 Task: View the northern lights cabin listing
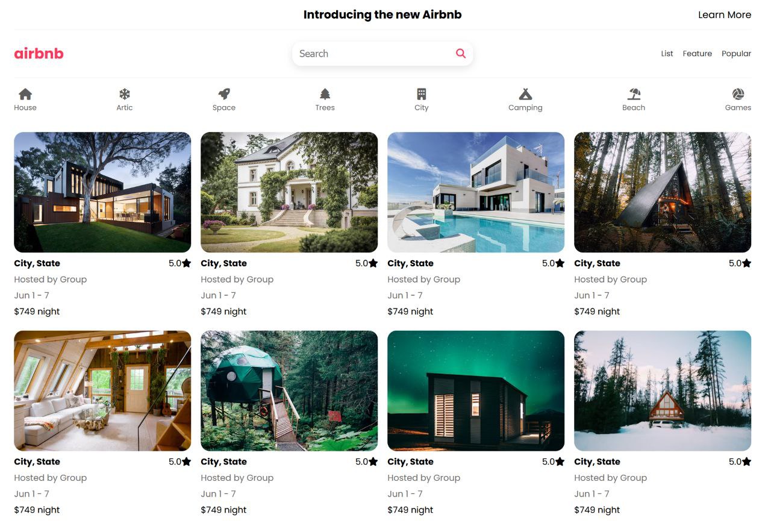pyautogui.click(x=476, y=390)
